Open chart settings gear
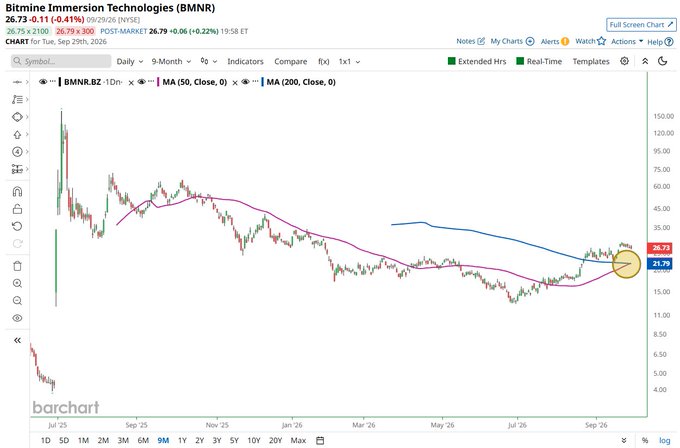 pyautogui.click(x=624, y=61)
